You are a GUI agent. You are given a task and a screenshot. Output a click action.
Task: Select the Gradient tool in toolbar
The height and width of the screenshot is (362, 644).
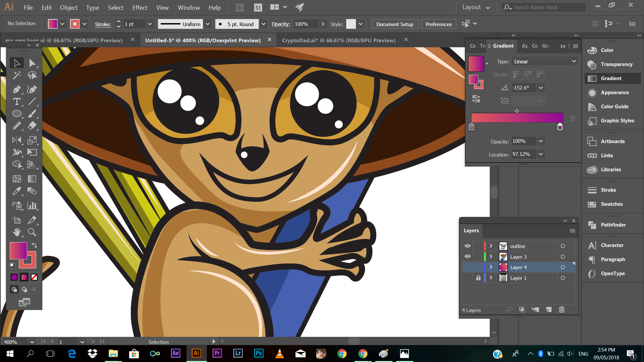32,179
